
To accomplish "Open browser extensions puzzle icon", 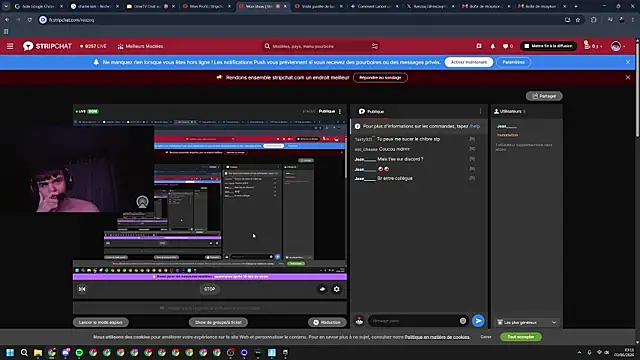I will [593, 20].
